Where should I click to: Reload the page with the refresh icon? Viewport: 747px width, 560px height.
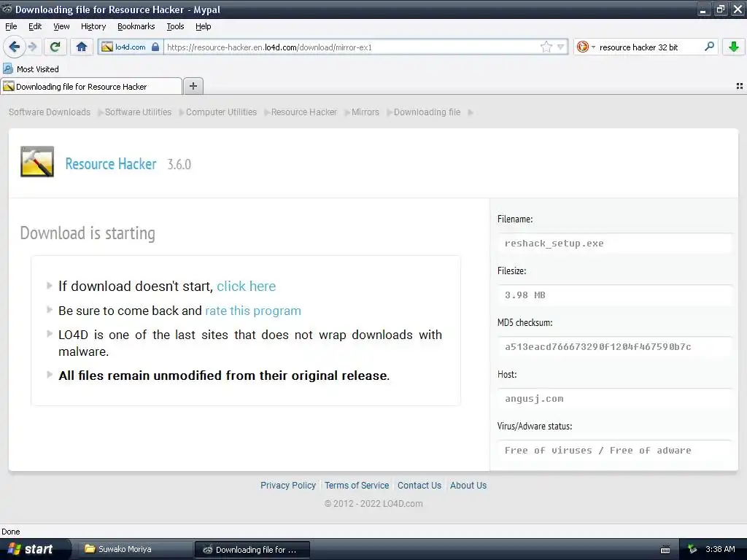55,47
